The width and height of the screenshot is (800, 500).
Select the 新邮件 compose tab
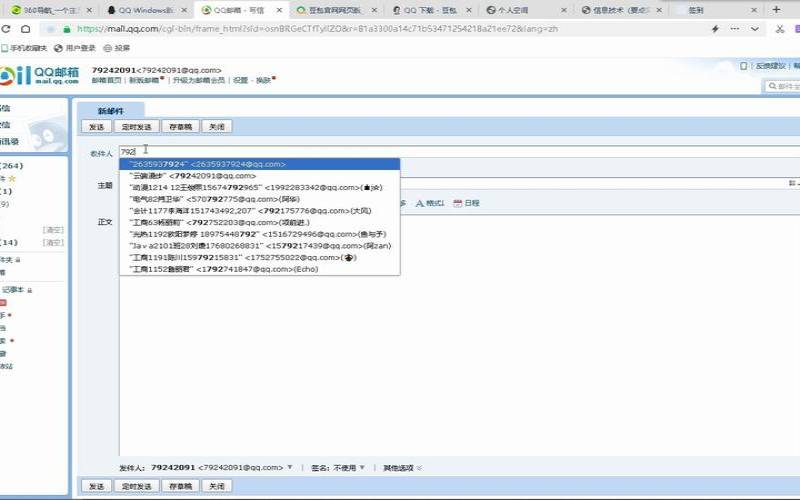coord(111,110)
